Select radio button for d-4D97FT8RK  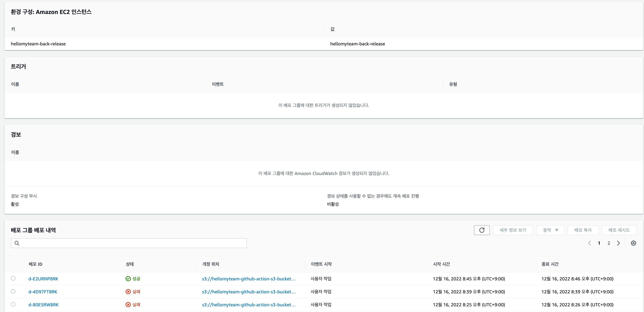pos(13,291)
